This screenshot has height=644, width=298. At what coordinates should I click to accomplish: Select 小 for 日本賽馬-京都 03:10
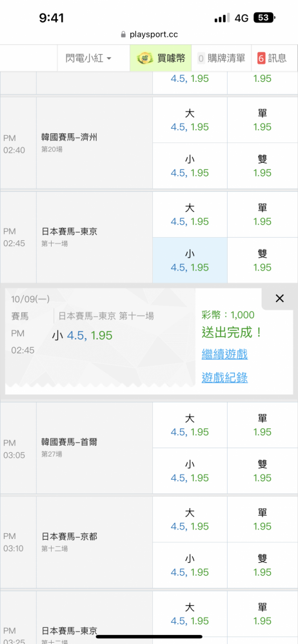pyautogui.click(x=190, y=565)
